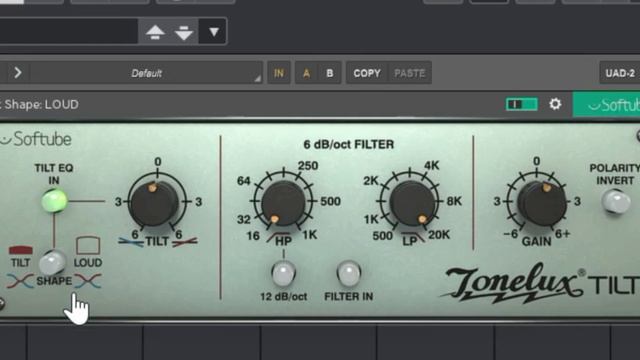Toggle the IN bypass button
The height and width of the screenshot is (360, 640).
coord(279,73)
